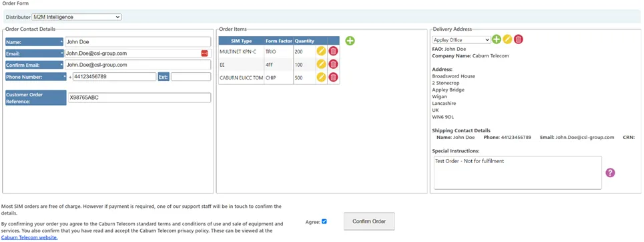
Task: Click quantity 500 cell
Action: pos(304,78)
